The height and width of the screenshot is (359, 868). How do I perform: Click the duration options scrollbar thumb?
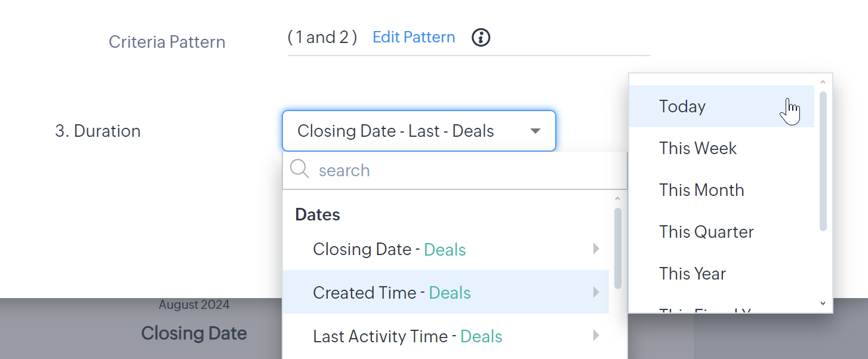(823, 160)
